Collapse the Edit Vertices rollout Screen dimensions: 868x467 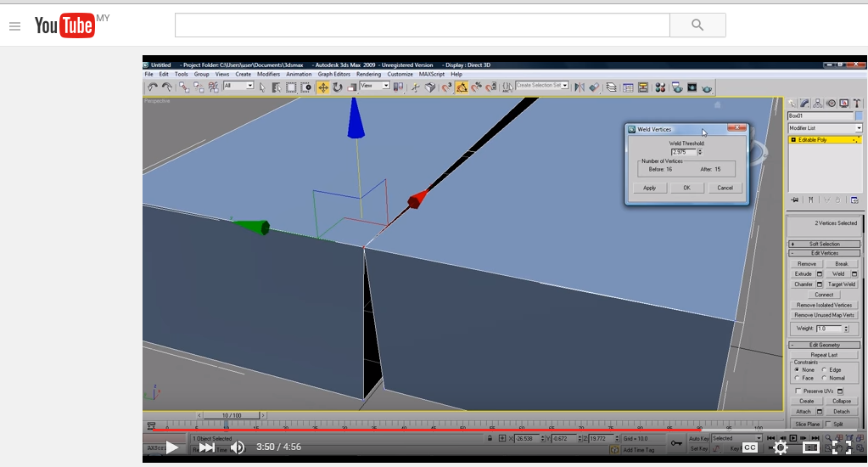coord(824,253)
